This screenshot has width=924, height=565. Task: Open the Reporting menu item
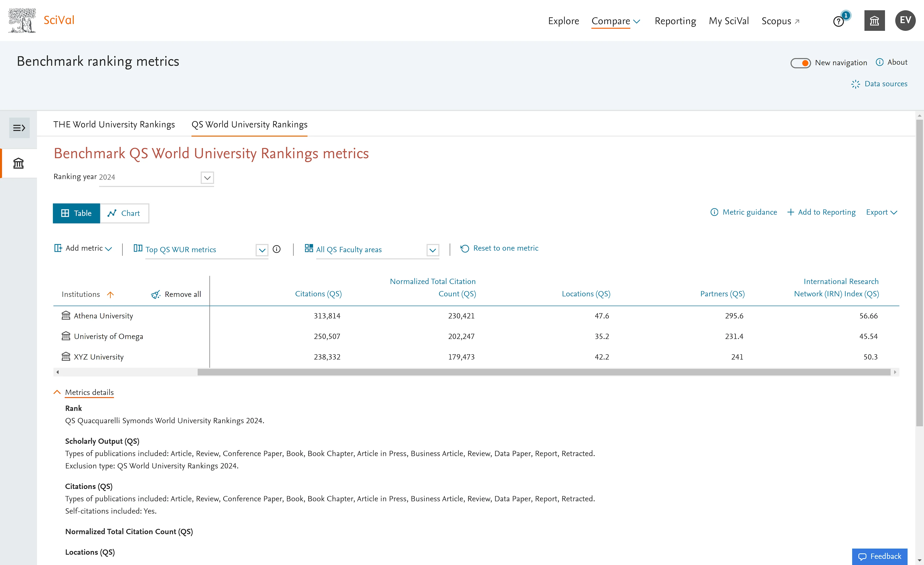click(675, 21)
